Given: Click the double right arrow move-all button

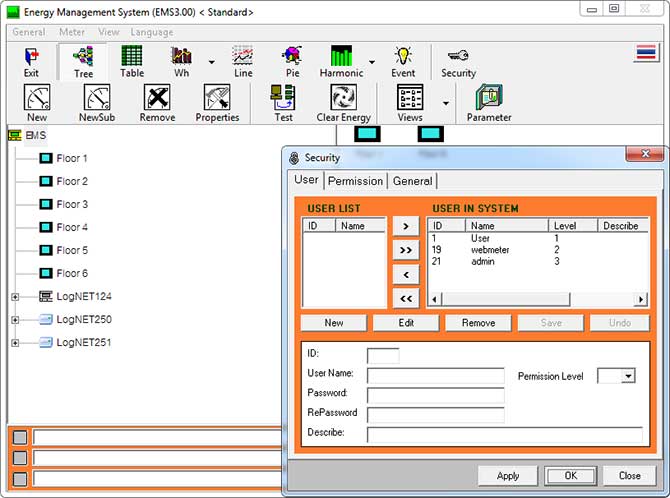Looking at the screenshot, I should (x=406, y=250).
